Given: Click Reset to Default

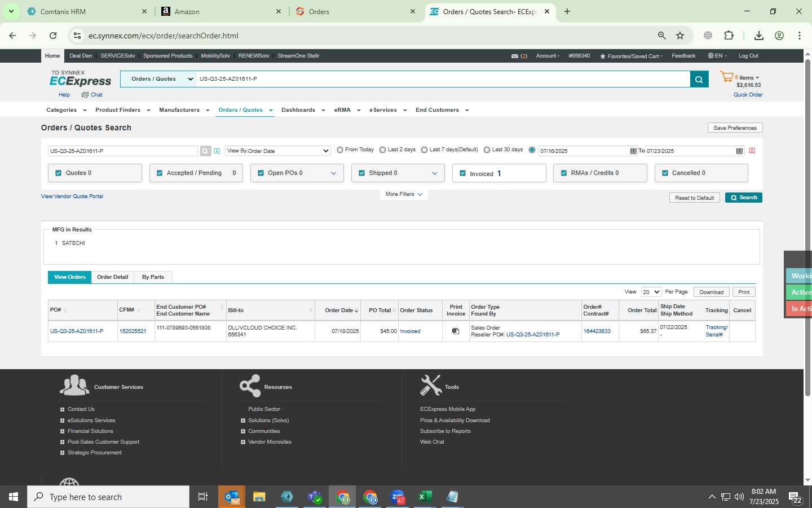Looking at the screenshot, I should 694,198.
